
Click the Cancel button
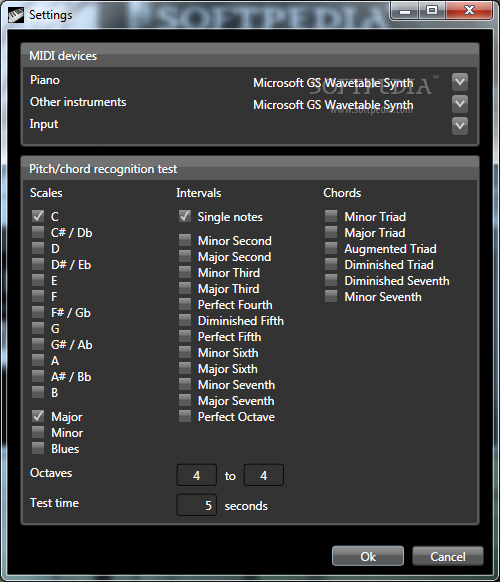[448, 556]
